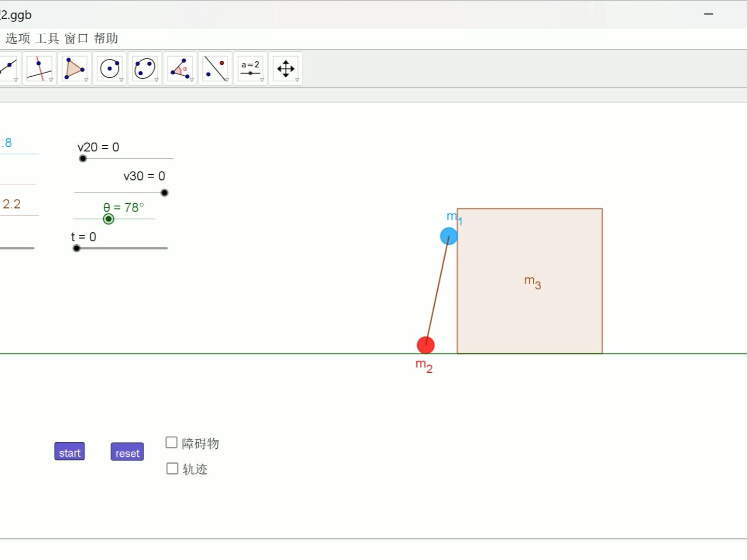The height and width of the screenshot is (560, 747).
Task: Select the blue m1 point
Action: coord(449,236)
